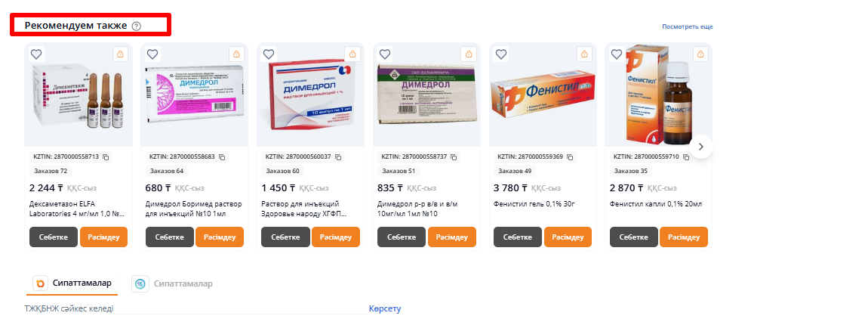Image resolution: width=868 pixels, height=319 pixels.
Task: Copy KZTIN code 2870000559369
Action: pyautogui.click(x=570, y=157)
